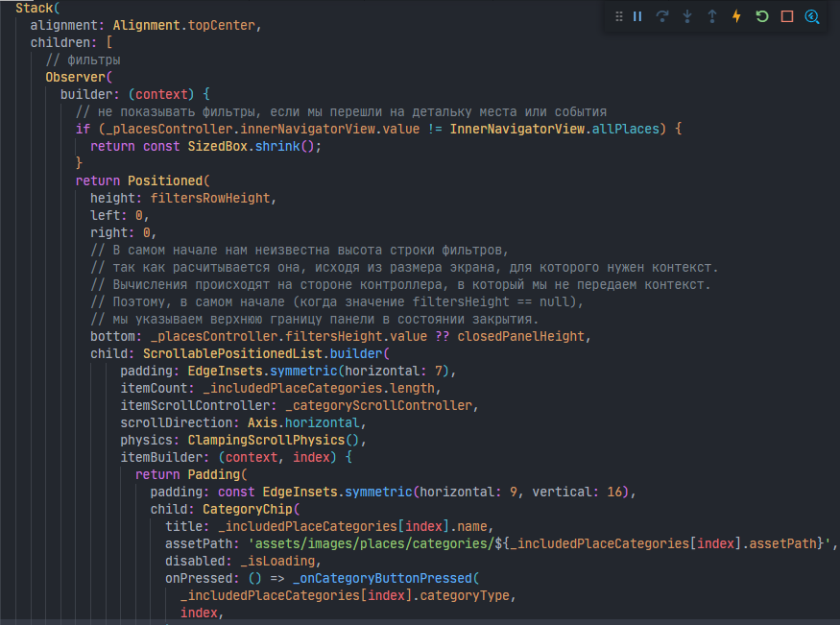This screenshot has width=840, height=625.
Task: Click ClampingScrollPhysics() constructor
Action: (273, 440)
